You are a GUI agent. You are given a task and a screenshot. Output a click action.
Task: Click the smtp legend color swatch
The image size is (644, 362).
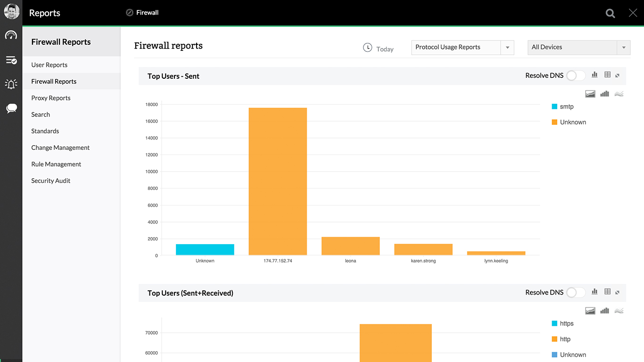click(554, 107)
